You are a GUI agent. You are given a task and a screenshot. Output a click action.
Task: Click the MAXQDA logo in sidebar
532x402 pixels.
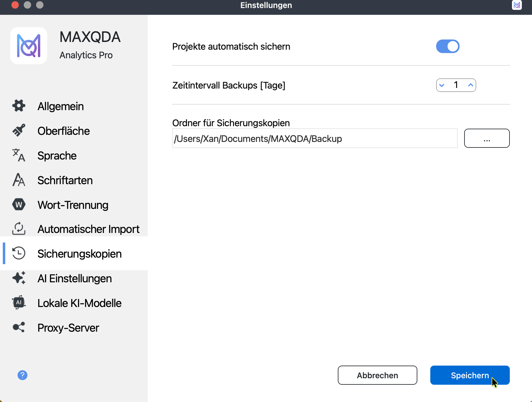tap(29, 46)
